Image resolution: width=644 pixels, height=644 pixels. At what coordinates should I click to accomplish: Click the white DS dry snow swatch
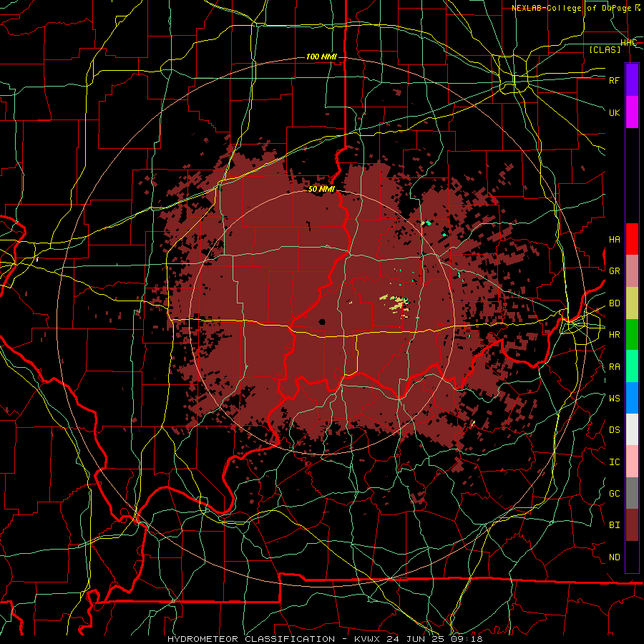coord(632,429)
